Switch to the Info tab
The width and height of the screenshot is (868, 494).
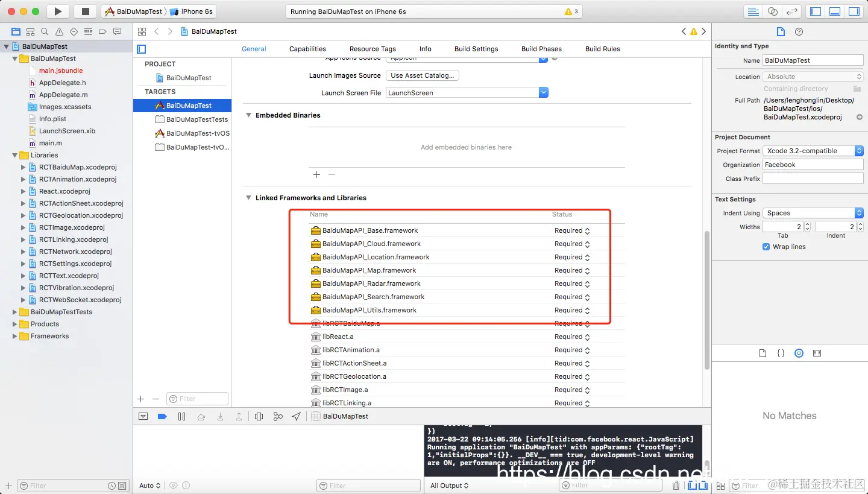[426, 49]
